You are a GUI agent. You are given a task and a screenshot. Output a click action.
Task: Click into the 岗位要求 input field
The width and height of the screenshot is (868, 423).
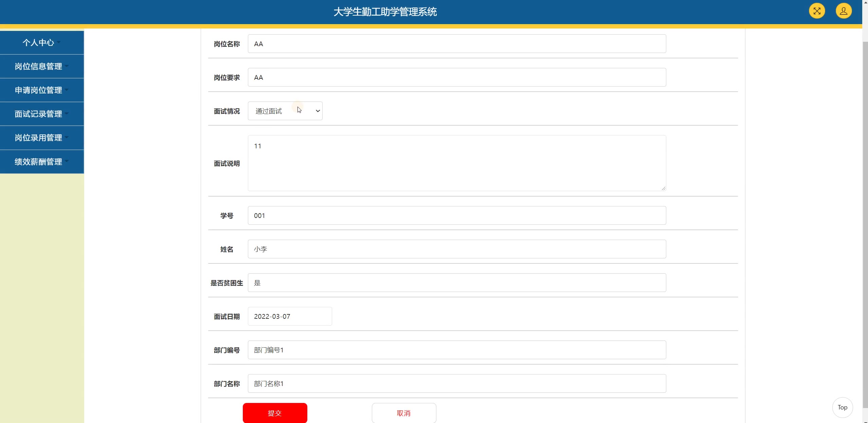point(457,77)
